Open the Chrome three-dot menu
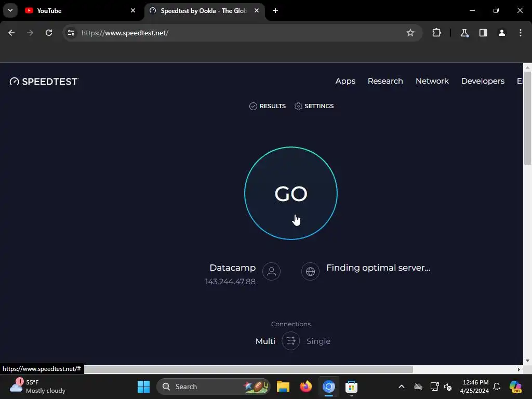 [520, 33]
